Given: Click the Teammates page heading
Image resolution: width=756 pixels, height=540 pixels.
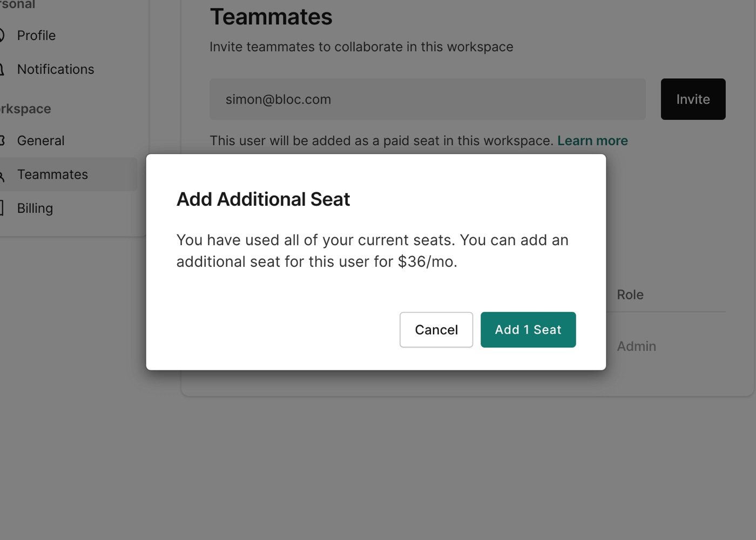Looking at the screenshot, I should (x=271, y=17).
